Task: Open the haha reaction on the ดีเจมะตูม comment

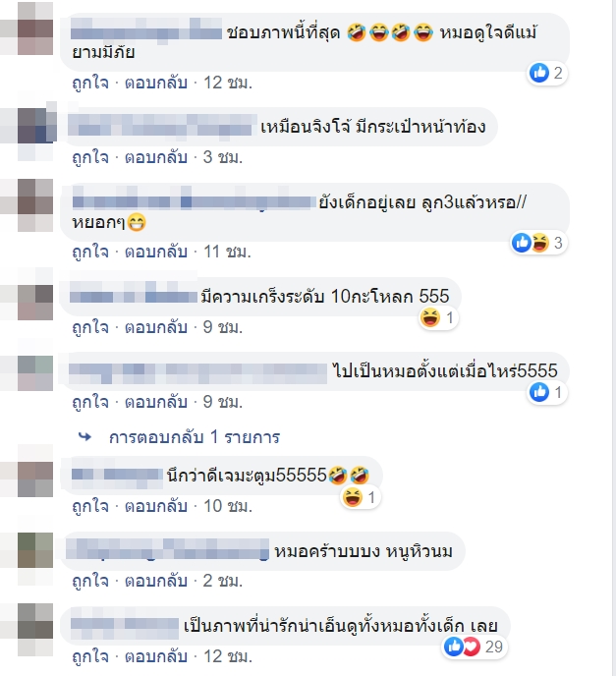Action: (x=361, y=497)
